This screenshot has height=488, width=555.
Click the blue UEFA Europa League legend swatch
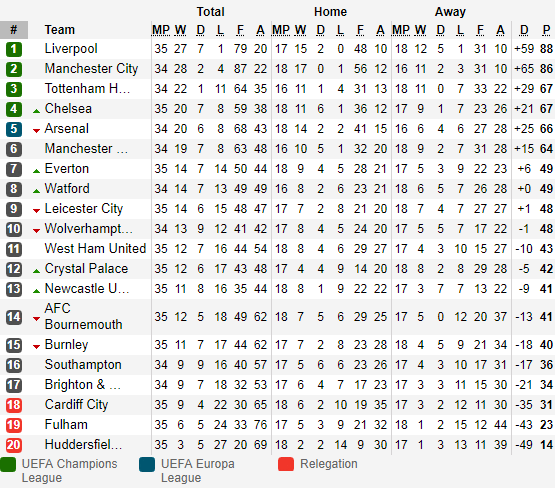147,465
